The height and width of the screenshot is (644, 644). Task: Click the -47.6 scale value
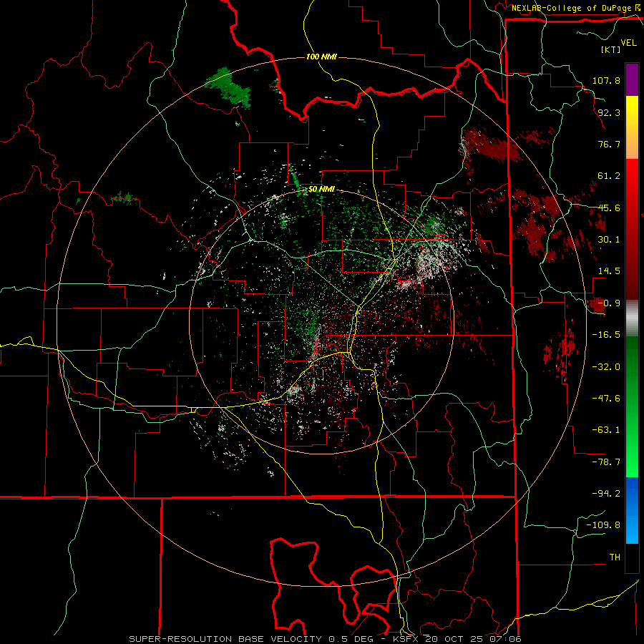pyautogui.click(x=606, y=399)
